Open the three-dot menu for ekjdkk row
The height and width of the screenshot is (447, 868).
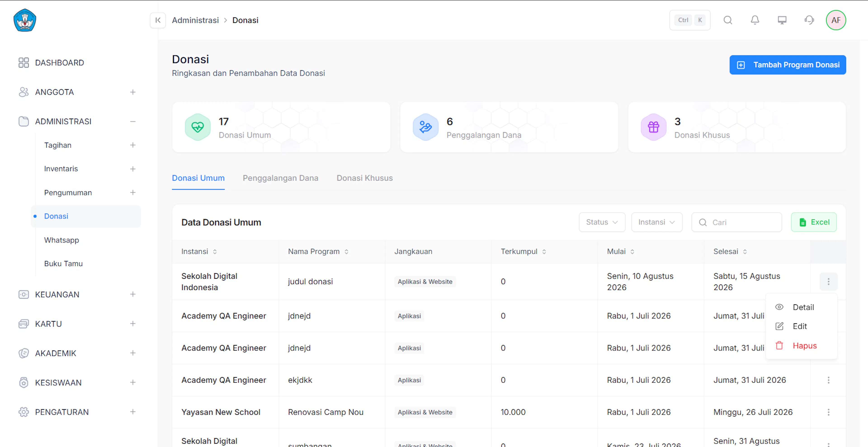click(828, 380)
